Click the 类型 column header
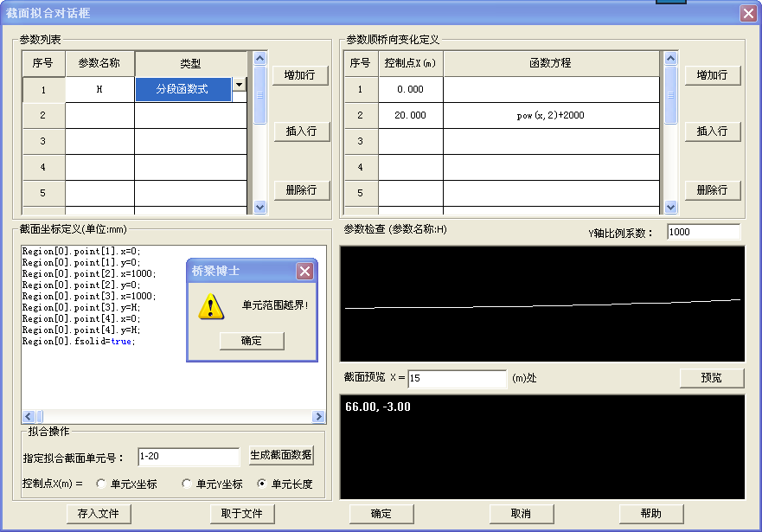 click(191, 63)
